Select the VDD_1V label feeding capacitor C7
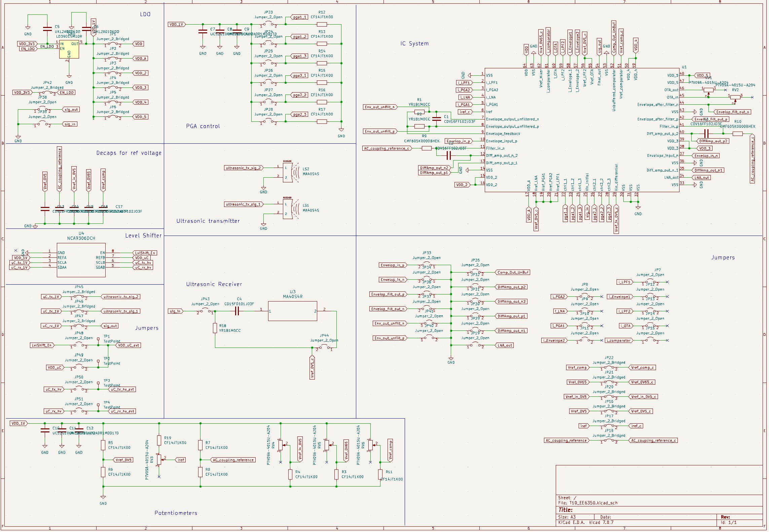Screen dimensions: 769x532 176,24
